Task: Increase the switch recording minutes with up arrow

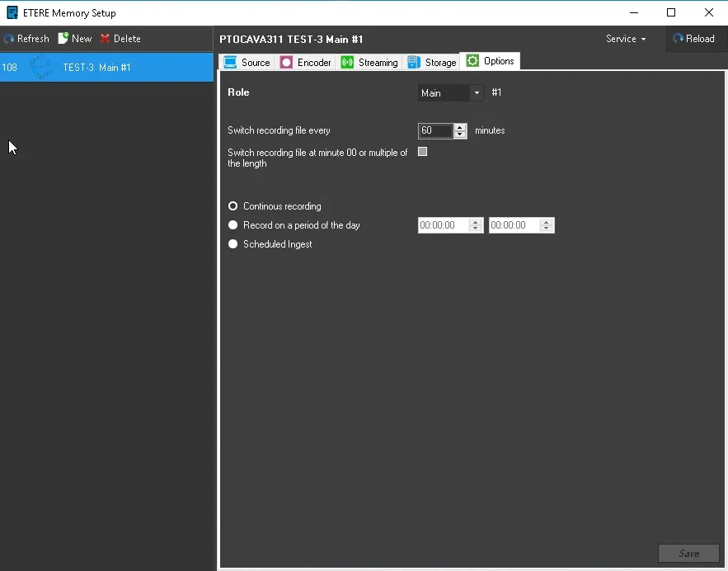Action: click(x=460, y=127)
